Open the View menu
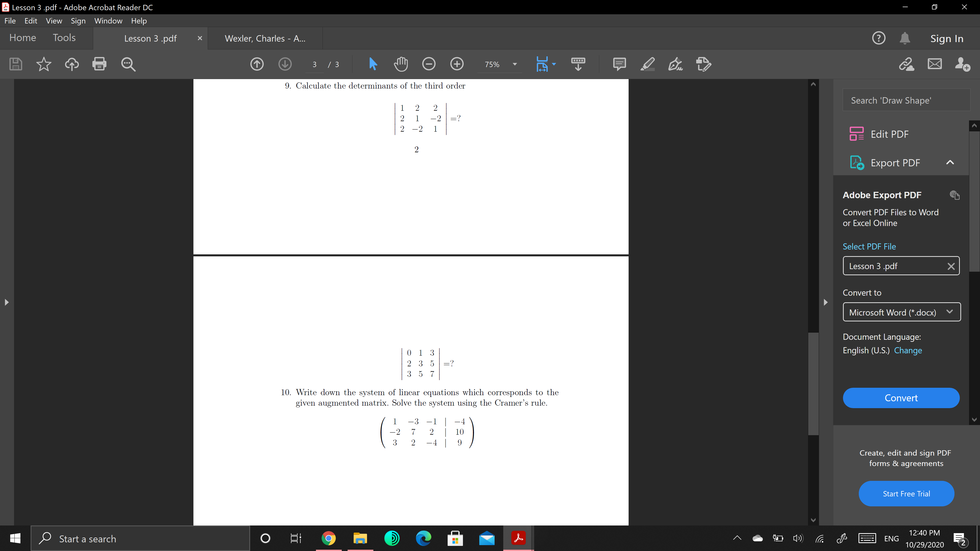980x551 pixels. coord(54,20)
